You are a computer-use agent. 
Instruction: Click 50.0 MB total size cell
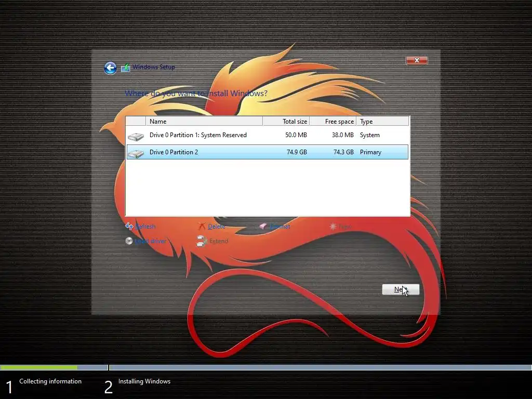click(x=296, y=135)
